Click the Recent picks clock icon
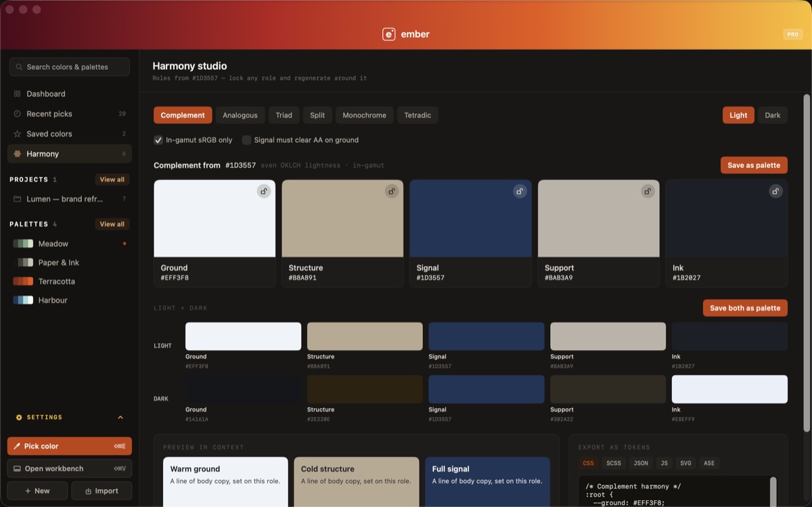This screenshot has width=812, height=507. tap(17, 114)
